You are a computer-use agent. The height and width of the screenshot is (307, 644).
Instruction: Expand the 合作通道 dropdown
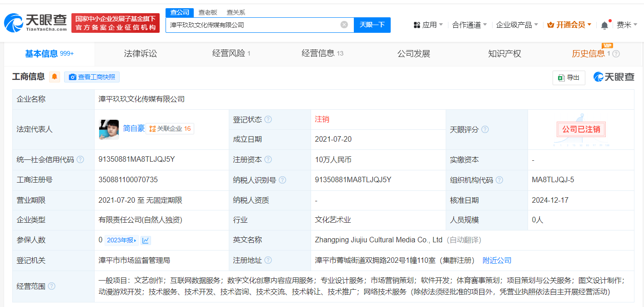469,25
